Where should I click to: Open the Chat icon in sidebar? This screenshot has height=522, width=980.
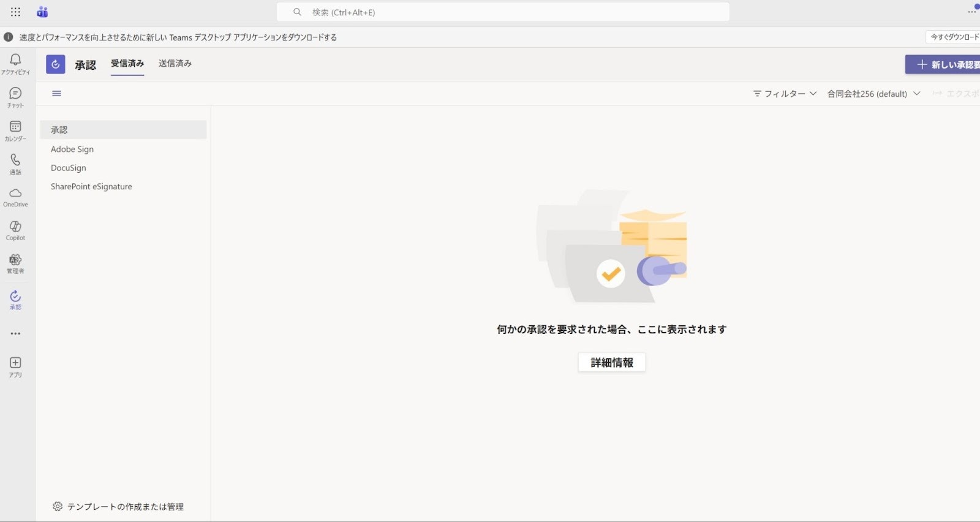pos(15,93)
